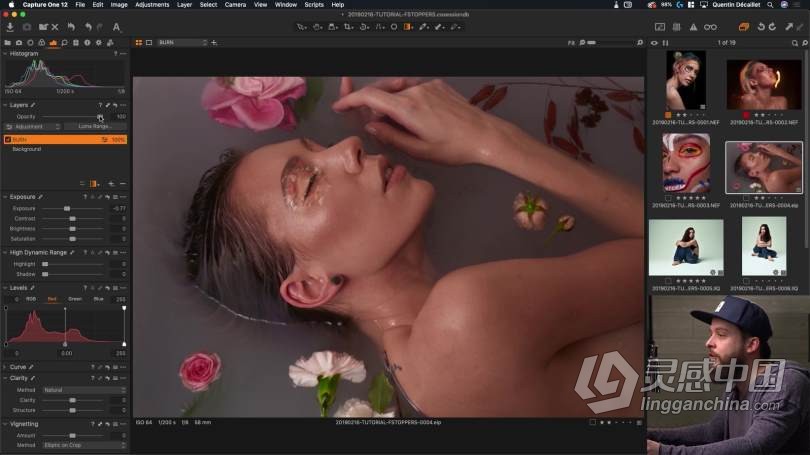Collapse the High Dynamic Range panel

click(5, 253)
